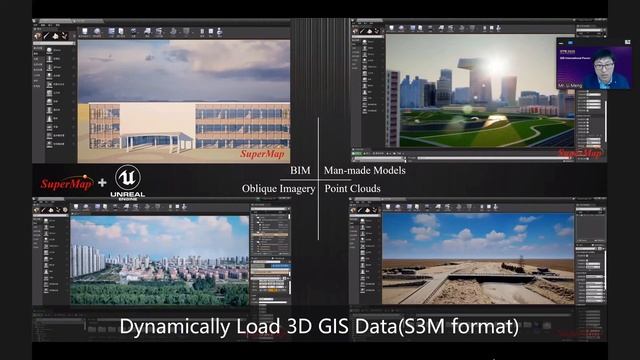Click green play button in Man-made Models window
This screenshot has height=360, width=640.
point(357,154)
